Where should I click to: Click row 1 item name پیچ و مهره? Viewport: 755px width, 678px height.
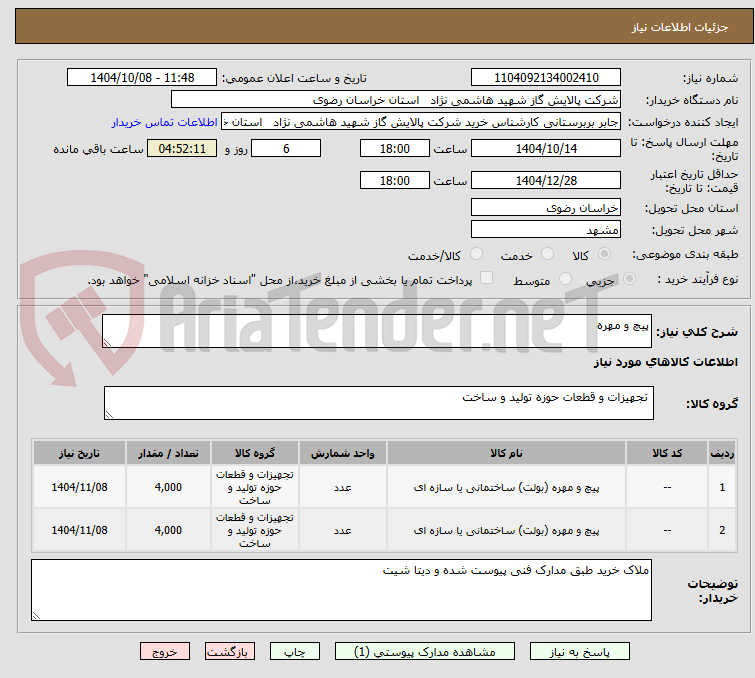pyautogui.click(x=506, y=487)
